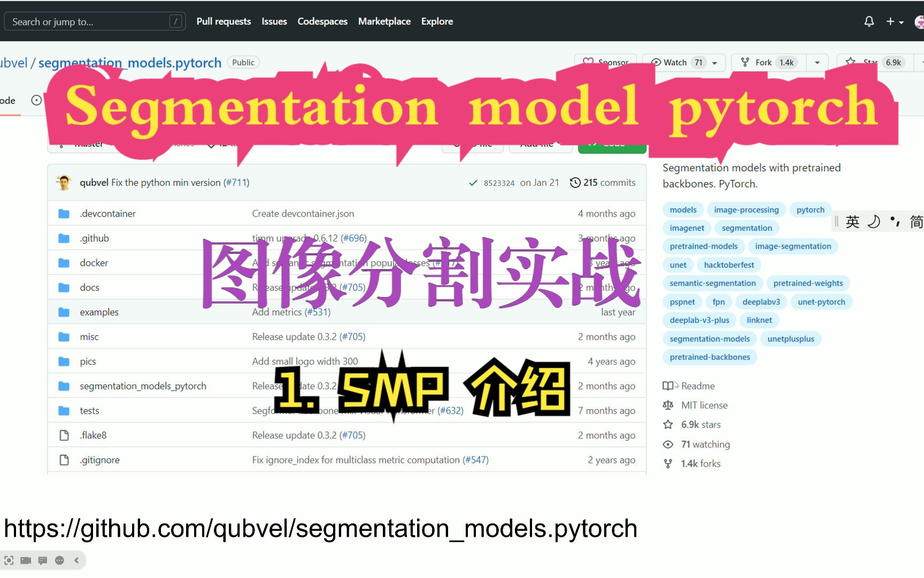The image size is (924, 578).
Task: Click the stars icon in sidebar
Action: [x=668, y=424]
